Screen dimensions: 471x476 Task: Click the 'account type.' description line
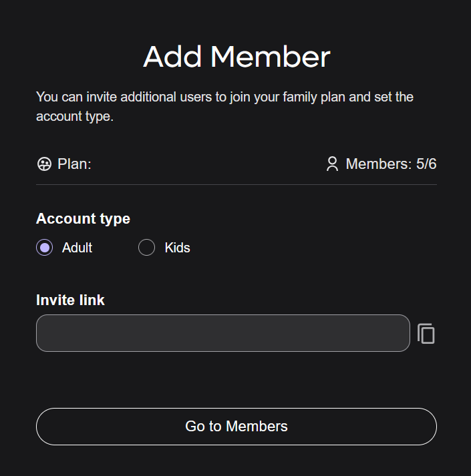(x=75, y=116)
